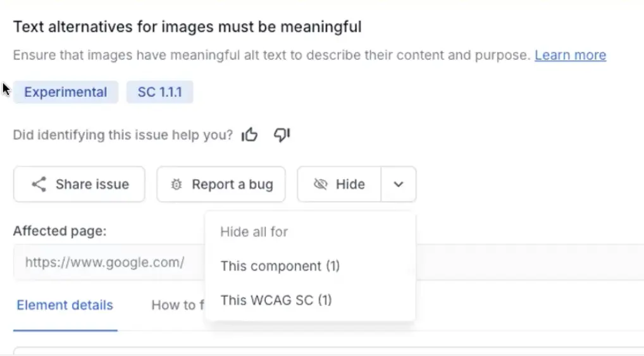Choose "This WCAG SC (1)" from the menu
The width and height of the screenshot is (644, 356).
coord(276,300)
